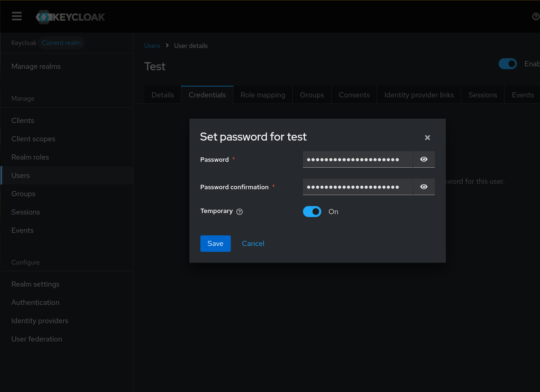Save the new password

pos(215,243)
